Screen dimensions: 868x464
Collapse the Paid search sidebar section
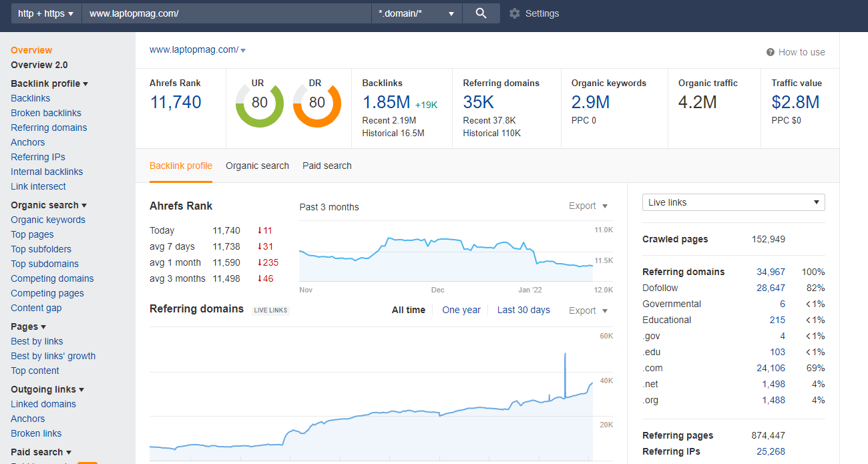pyautogui.click(x=41, y=452)
